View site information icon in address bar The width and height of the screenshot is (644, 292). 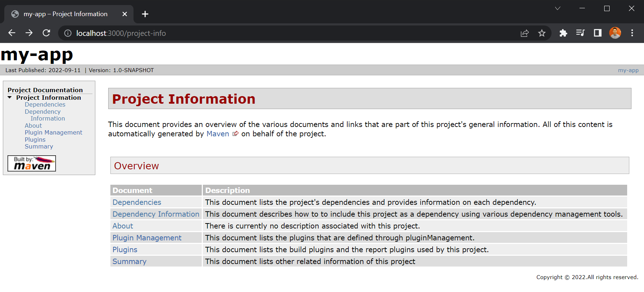click(68, 33)
